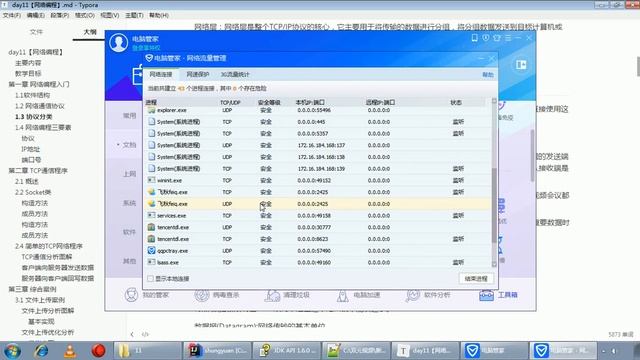Click the Windows Start button
Image resolution: width=640 pixels, height=360 pixels.
(12, 351)
